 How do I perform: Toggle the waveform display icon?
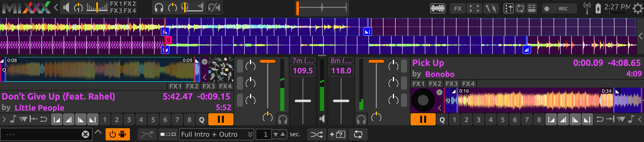pos(437,9)
